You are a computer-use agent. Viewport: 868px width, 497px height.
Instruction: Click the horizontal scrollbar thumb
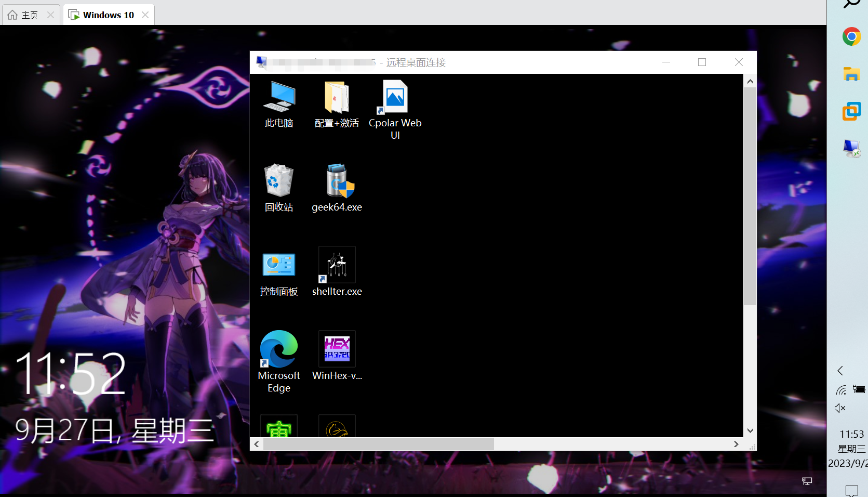(379, 444)
